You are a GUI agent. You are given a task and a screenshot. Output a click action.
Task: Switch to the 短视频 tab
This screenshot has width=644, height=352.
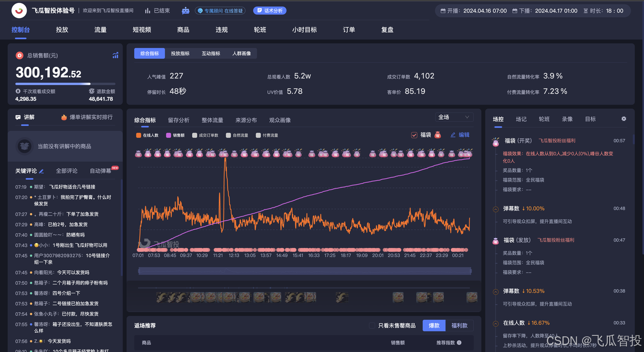tap(142, 30)
